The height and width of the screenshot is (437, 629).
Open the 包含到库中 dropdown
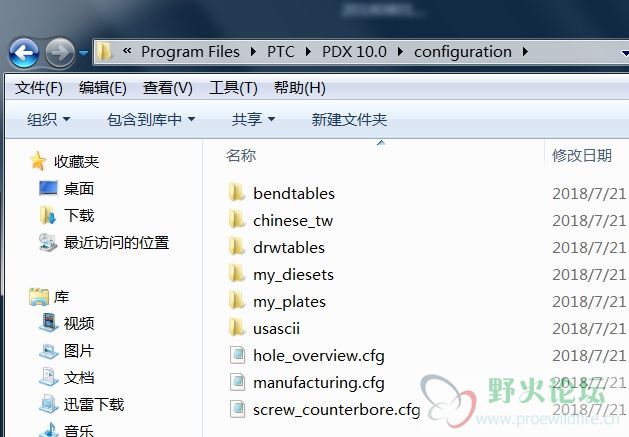click(x=151, y=120)
